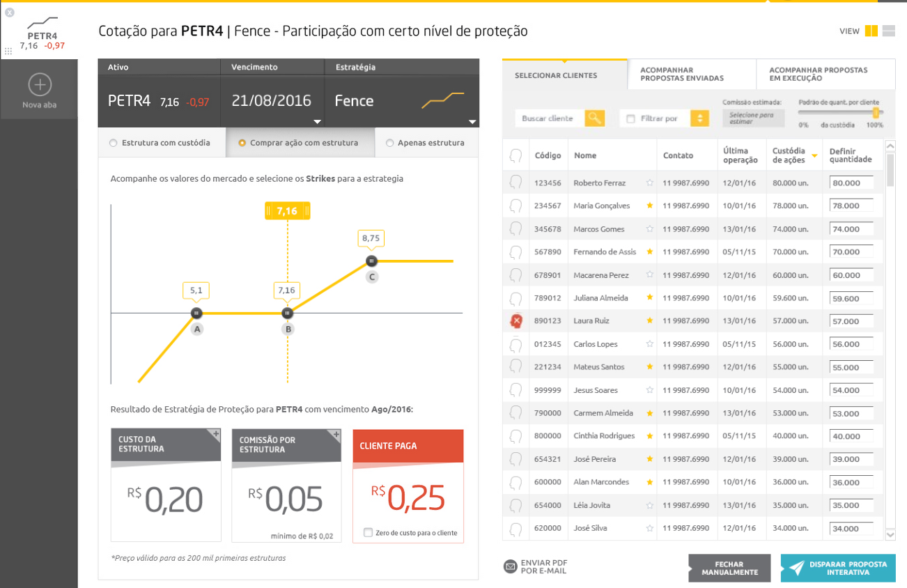907x588 pixels.
Task: Open Acompanhar Propostas Enviadas tab
Action: tap(692, 75)
